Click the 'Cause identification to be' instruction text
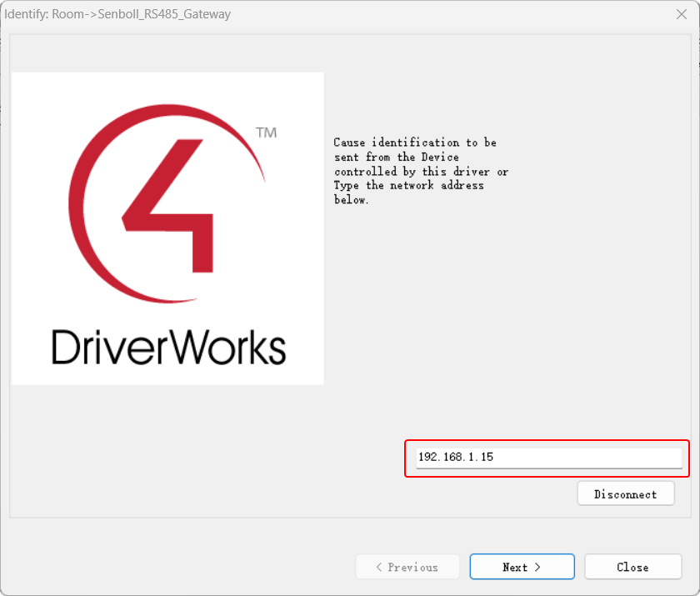The image size is (700, 596). coord(415,143)
